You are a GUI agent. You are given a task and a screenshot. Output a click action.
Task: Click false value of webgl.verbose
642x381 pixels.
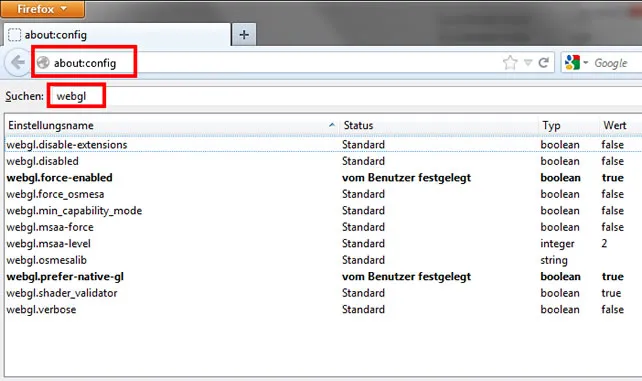[613, 309]
